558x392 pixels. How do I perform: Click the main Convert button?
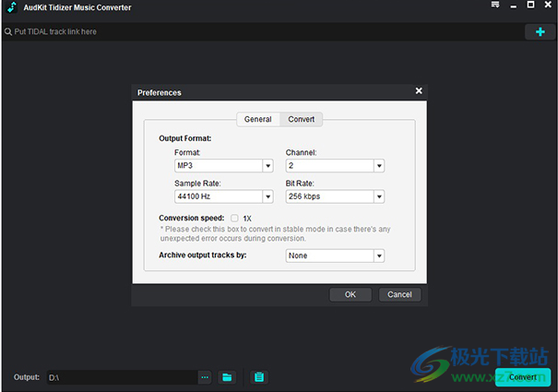click(x=523, y=377)
